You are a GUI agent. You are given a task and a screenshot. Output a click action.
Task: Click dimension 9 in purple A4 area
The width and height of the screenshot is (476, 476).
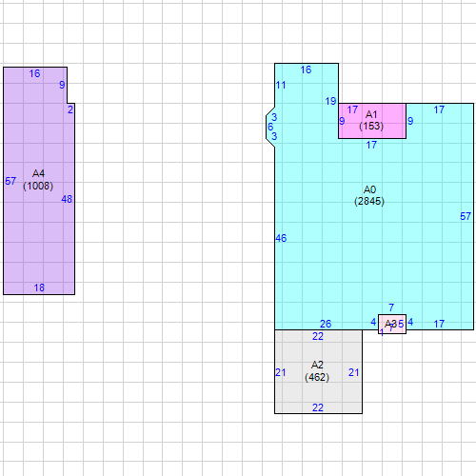tap(62, 85)
